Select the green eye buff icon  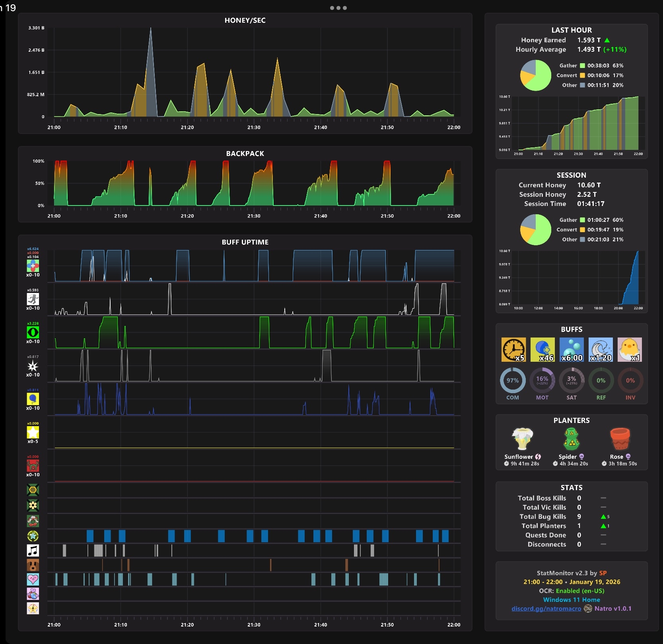[33, 332]
